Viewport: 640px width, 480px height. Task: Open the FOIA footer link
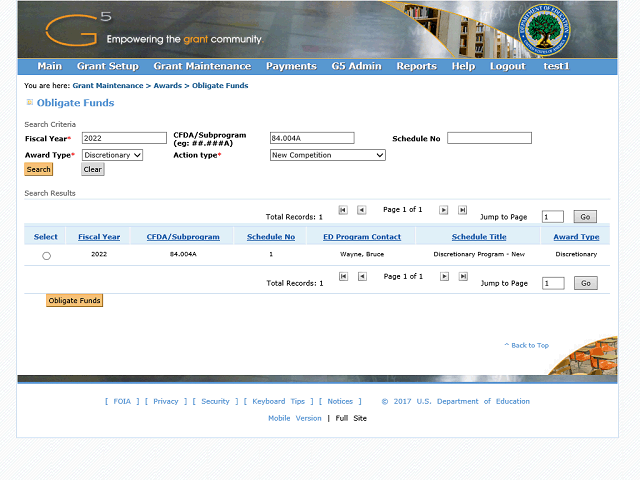click(x=122, y=402)
